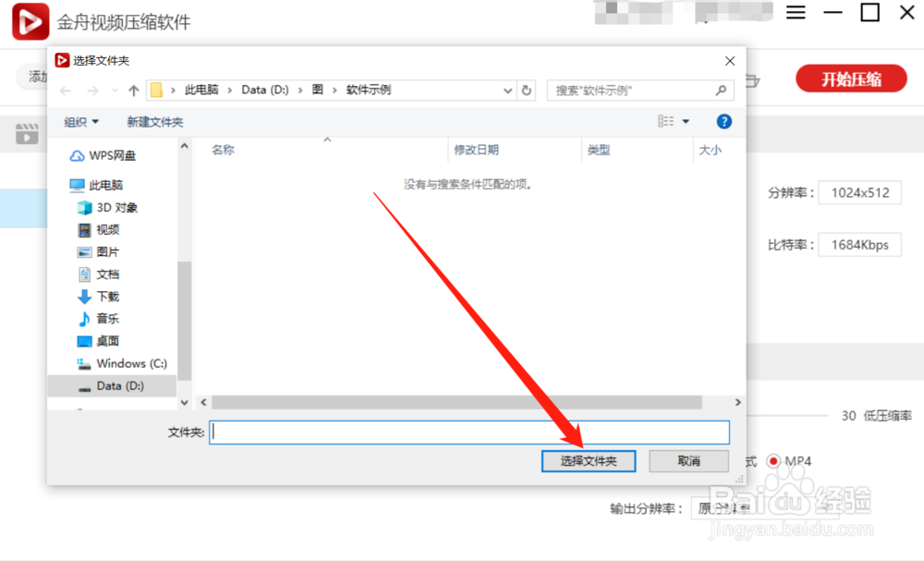Open the view options dropdown arrow
Image resolution: width=924 pixels, height=561 pixels.
[686, 121]
